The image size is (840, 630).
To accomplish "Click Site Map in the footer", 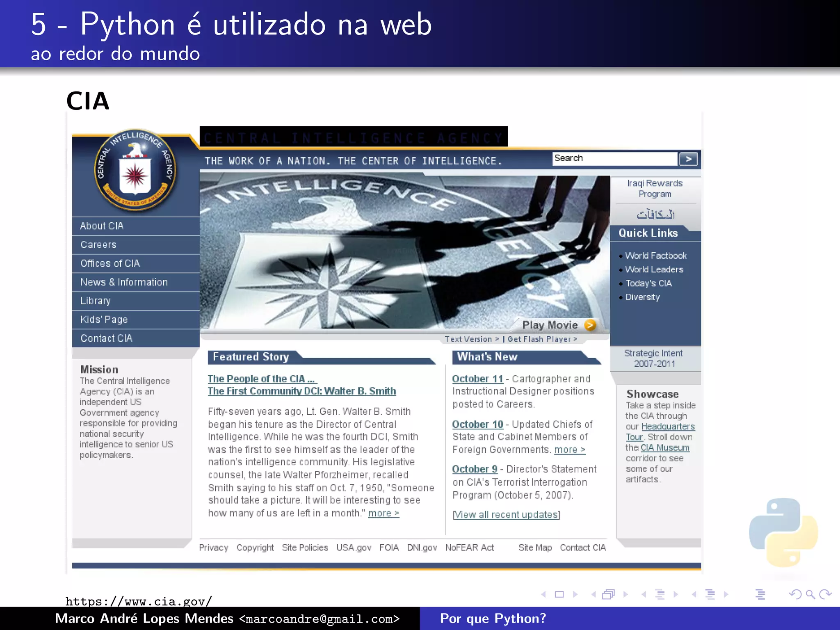I will point(535,548).
